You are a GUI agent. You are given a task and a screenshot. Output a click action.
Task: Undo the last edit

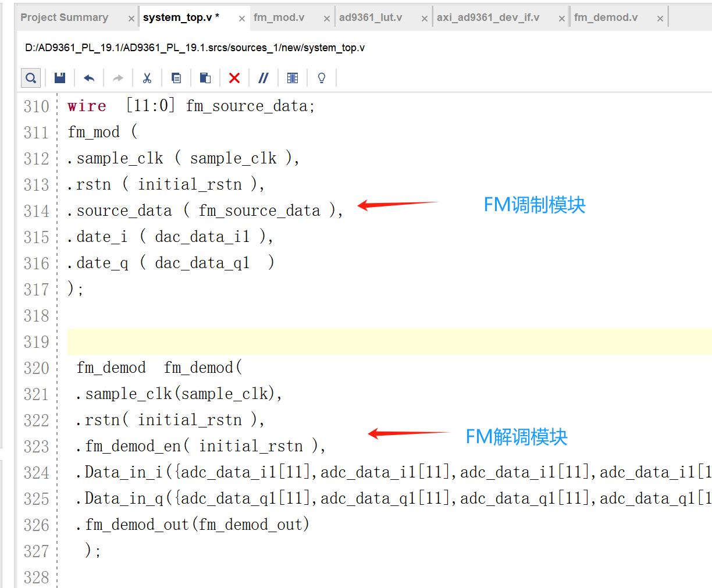88,77
